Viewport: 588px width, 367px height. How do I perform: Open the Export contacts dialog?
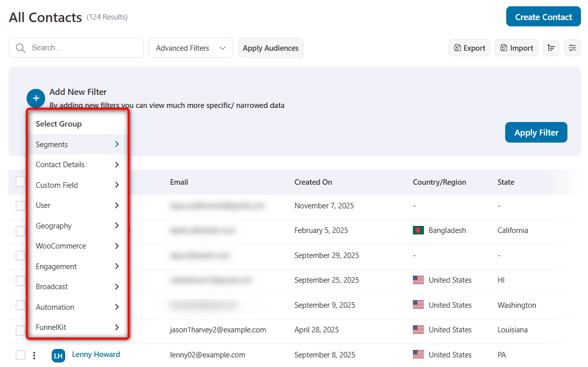point(469,47)
